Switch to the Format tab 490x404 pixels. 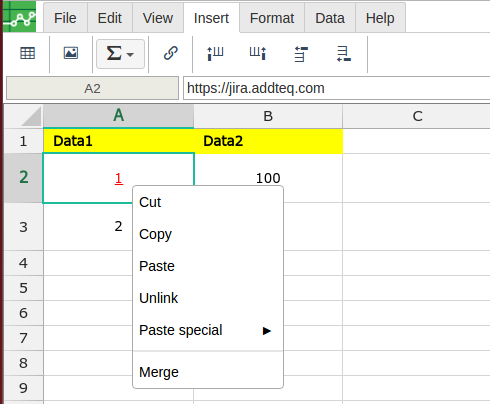(272, 18)
